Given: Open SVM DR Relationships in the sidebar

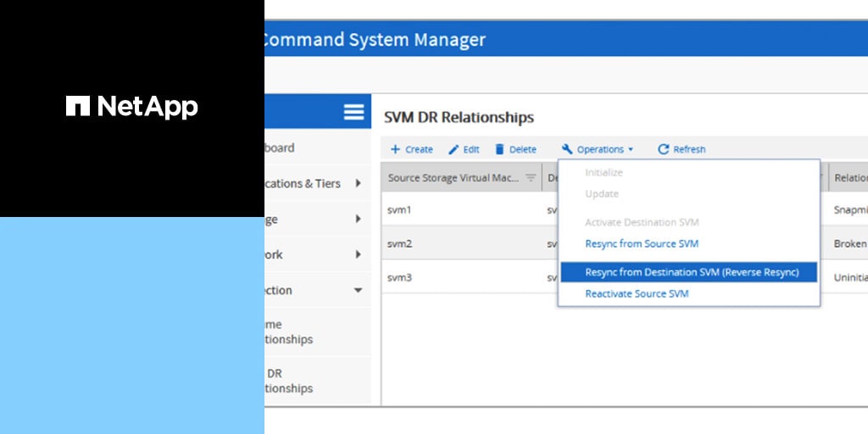Looking at the screenshot, I should point(288,381).
